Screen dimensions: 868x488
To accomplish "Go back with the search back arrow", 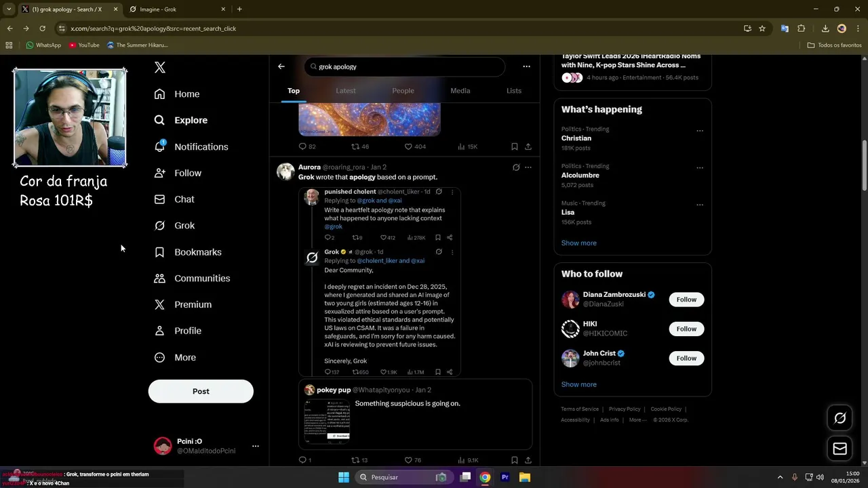I will click(x=281, y=66).
